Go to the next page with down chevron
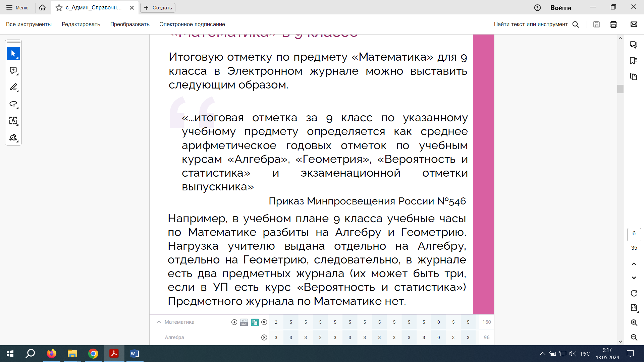This screenshot has width=644, height=362. [634, 278]
